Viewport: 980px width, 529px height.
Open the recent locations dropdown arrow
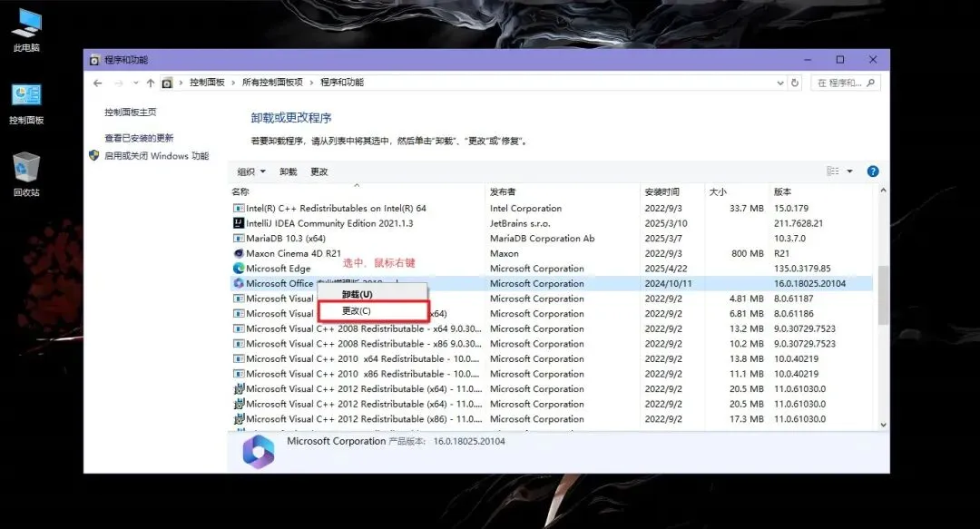(135, 83)
